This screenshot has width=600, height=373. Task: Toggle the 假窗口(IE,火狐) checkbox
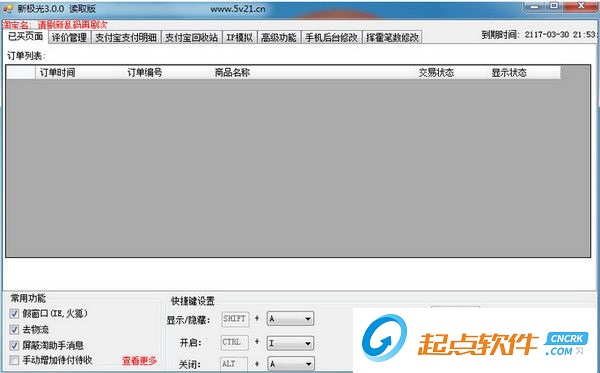[x=14, y=314]
